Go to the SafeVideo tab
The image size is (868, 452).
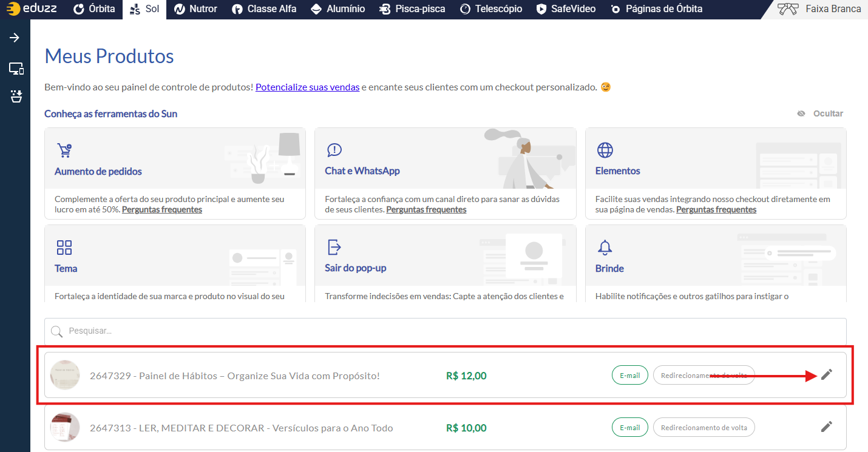click(x=566, y=9)
